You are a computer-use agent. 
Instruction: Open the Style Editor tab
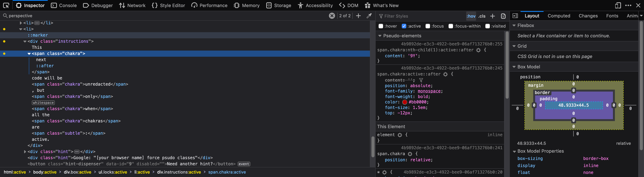click(168, 5)
